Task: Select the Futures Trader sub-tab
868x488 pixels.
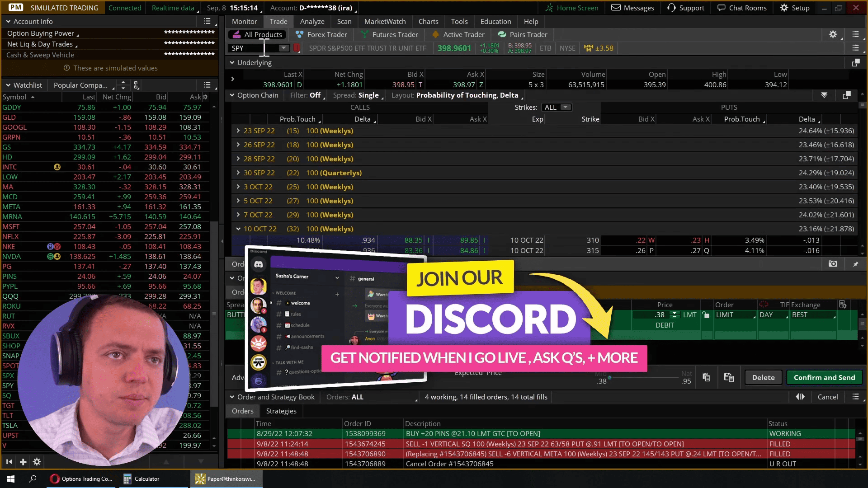Action: tap(389, 34)
